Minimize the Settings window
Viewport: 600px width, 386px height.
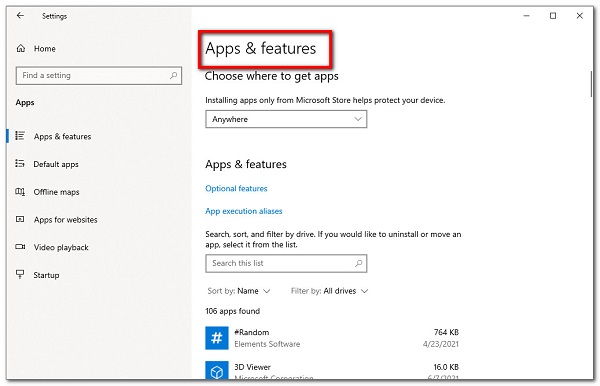tap(527, 16)
